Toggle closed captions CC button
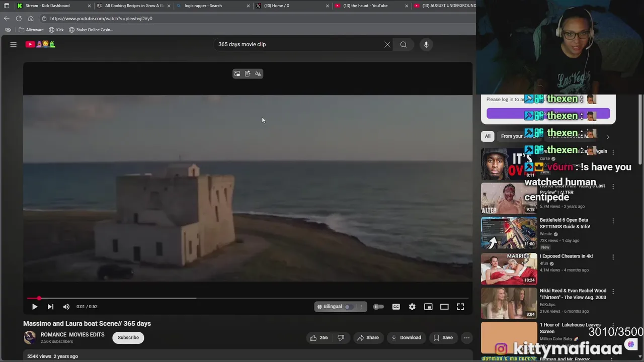Image resolution: width=644 pixels, height=362 pixels. tap(396, 307)
